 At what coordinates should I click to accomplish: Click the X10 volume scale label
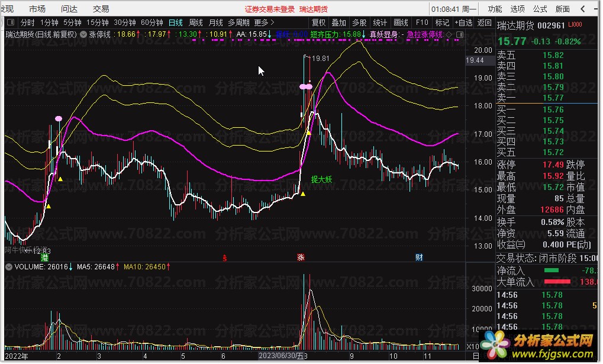pos(473,347)
